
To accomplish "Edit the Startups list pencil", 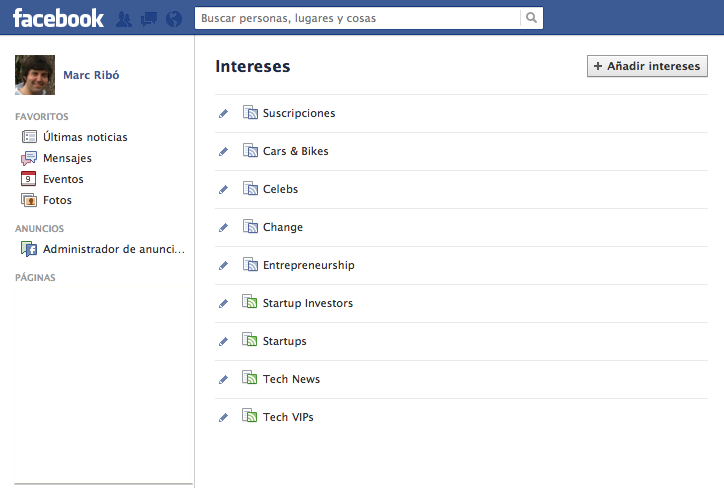I will [223, 341].
